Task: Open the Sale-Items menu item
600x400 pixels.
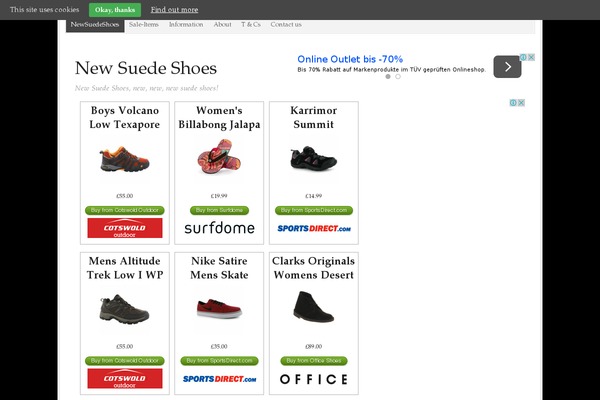Action: (x=143, y=24)
